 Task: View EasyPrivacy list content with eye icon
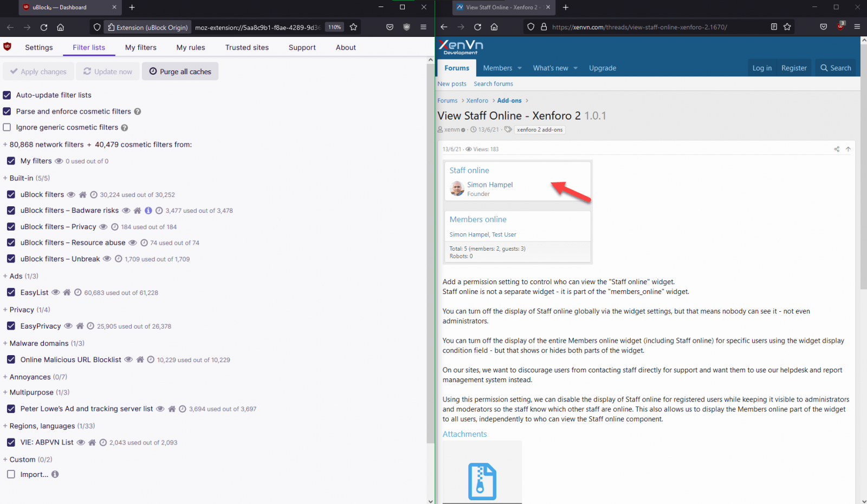[x=68, y=326]
